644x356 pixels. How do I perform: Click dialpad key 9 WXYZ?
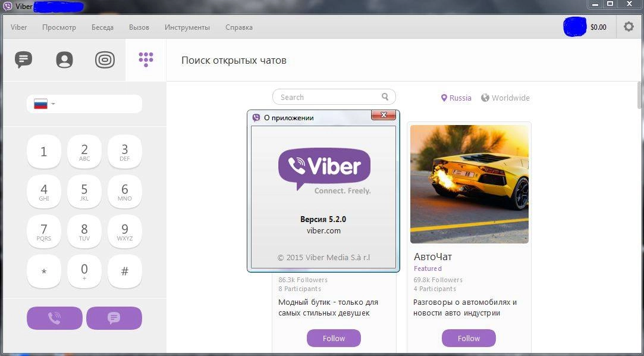pyautogui.click(x=125, y=232)
